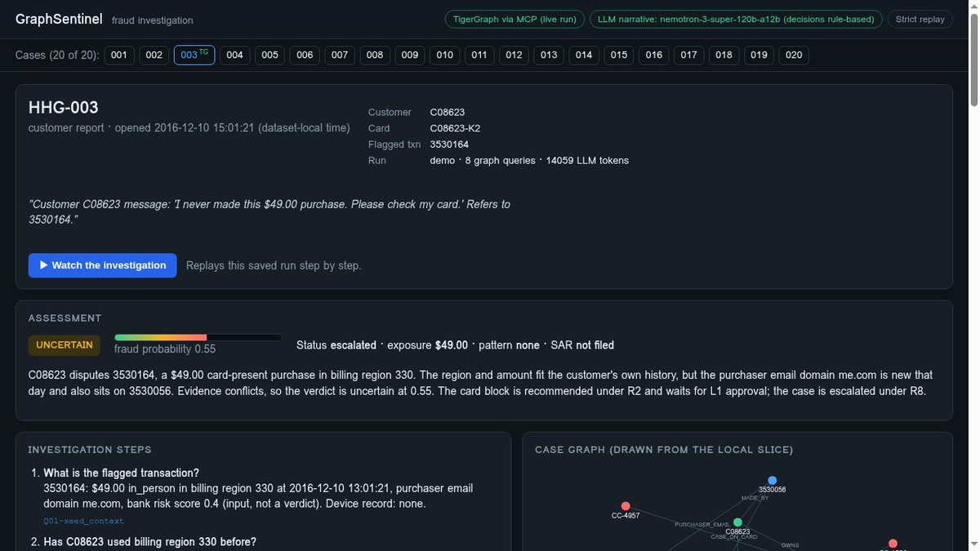Click the INVESTIGATION STEPS header
The width and height of the screenshot is (980, 551).
click(x=90, y=450)
